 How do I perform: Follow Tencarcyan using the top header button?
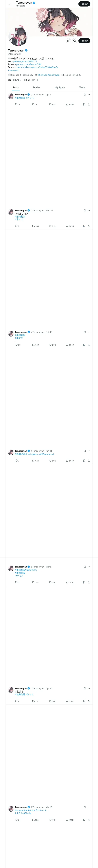coord(84,4)
